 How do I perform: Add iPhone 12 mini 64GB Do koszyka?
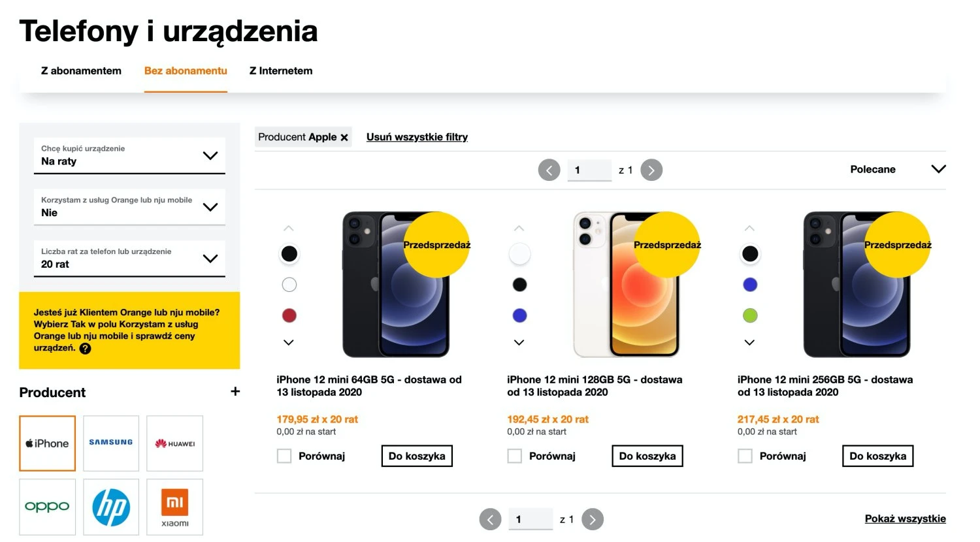click(x=417, y=456)
